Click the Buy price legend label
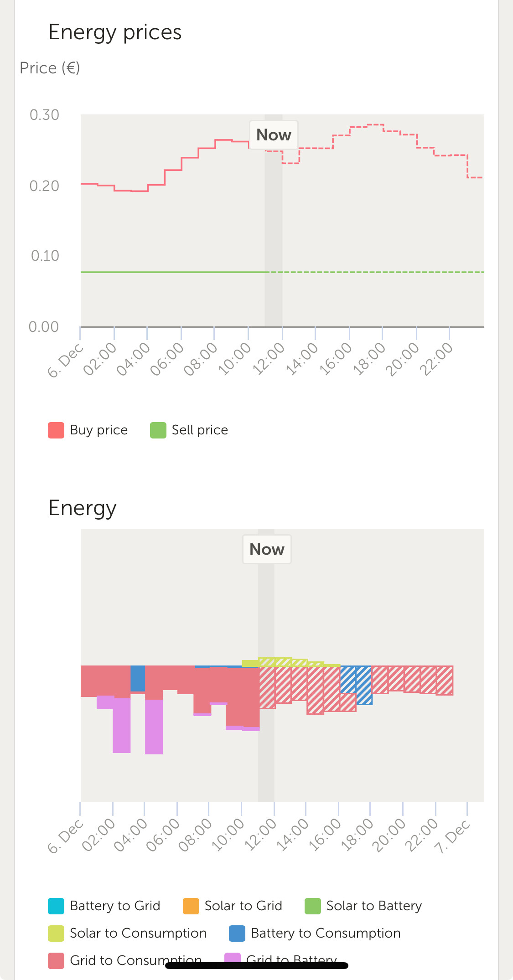 pos(98,430)
